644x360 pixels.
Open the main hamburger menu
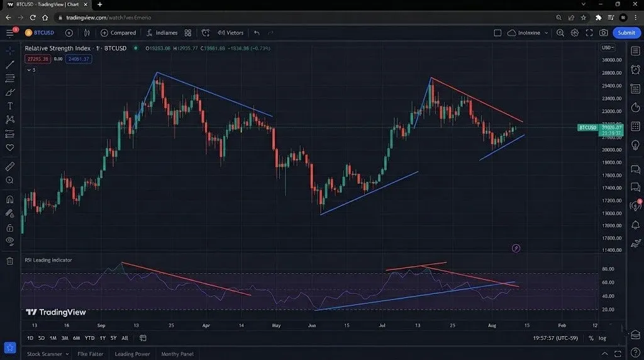coord(10,33)
